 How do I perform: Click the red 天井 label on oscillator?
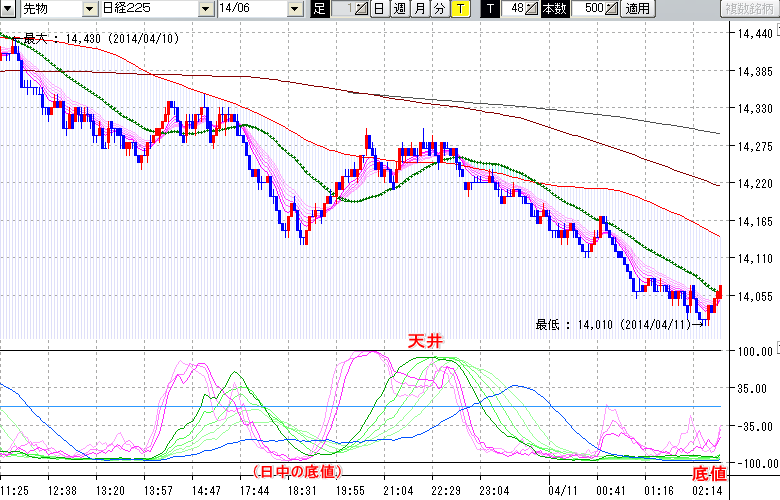425,342
